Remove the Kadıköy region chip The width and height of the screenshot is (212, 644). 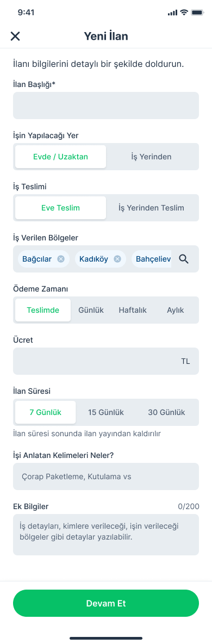tap(117, 259)
